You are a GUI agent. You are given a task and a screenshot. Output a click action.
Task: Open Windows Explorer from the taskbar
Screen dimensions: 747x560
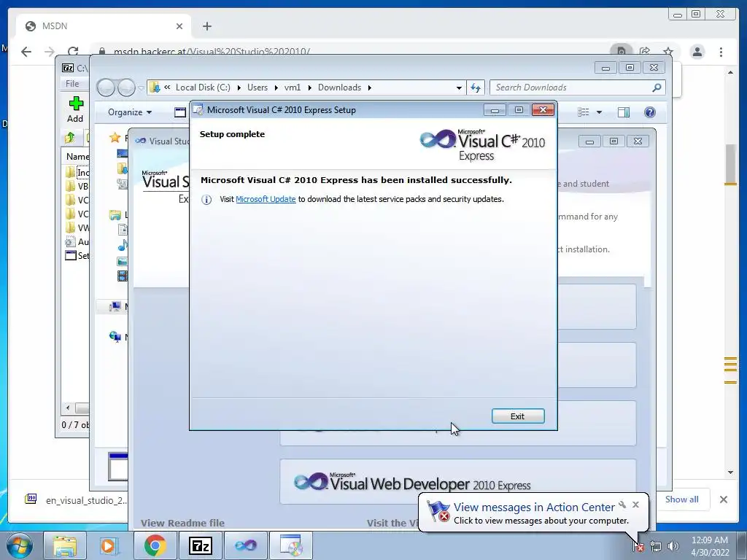click(65, 545)
